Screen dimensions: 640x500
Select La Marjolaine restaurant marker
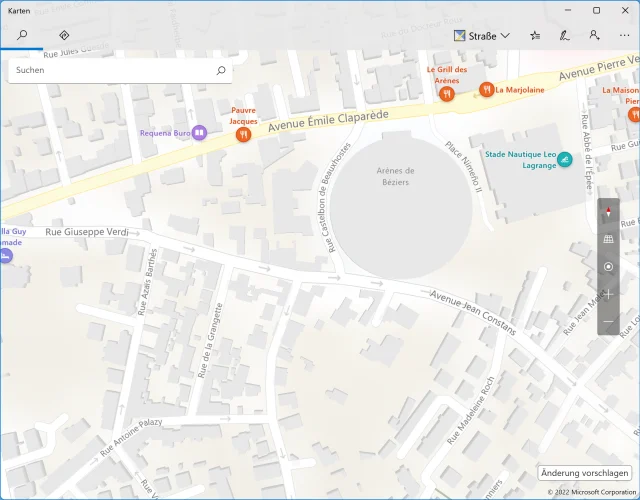(x=487, y=89)
